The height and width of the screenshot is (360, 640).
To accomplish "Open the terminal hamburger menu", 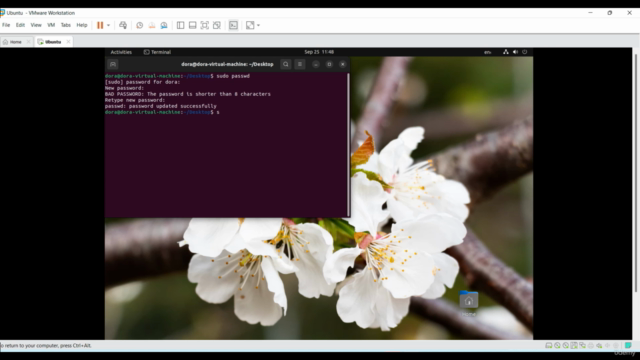I will pyautogui.click(x=300, y=64).
